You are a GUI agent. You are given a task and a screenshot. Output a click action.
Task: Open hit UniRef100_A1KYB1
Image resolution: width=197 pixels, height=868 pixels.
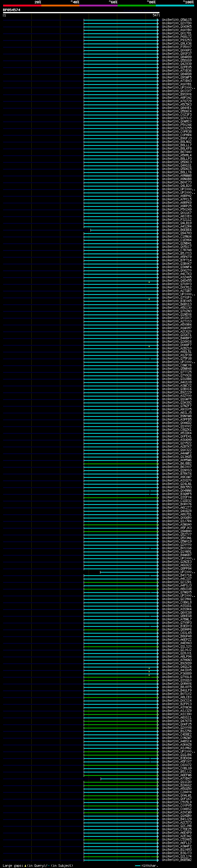point(177,84)
